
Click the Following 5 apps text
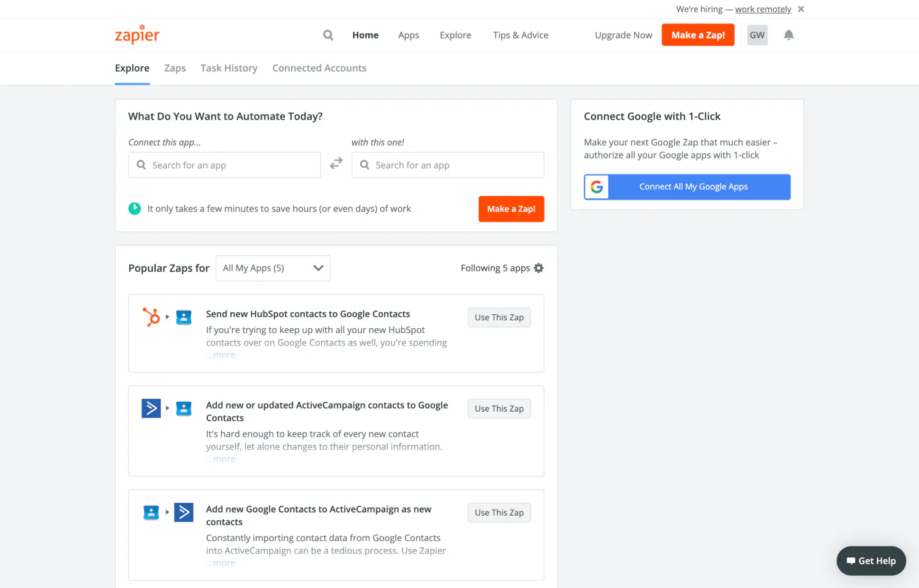(x=496, y=268)
